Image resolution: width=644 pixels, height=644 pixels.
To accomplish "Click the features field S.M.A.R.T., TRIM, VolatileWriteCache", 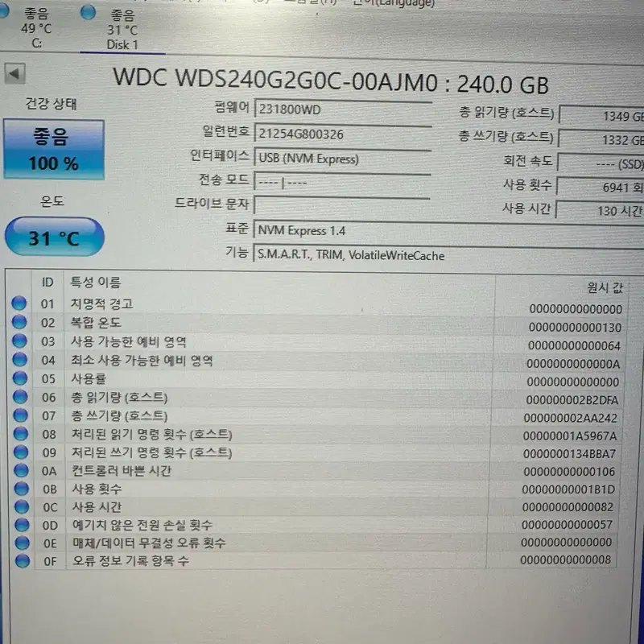I will [448, 255].
